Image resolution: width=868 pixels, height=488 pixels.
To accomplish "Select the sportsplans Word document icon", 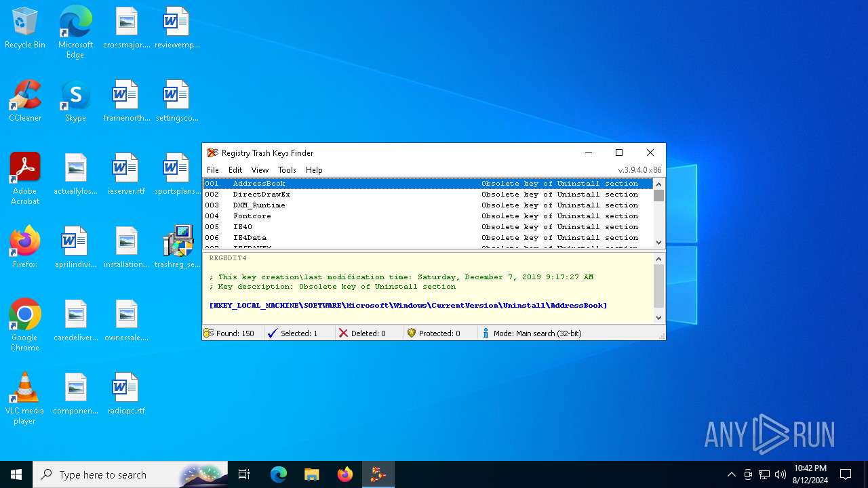I will 177,175.
